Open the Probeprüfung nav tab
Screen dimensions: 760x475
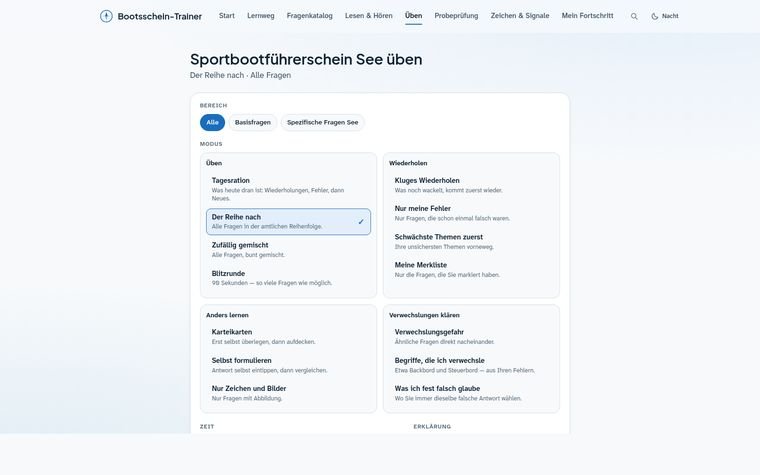(456, 16)
